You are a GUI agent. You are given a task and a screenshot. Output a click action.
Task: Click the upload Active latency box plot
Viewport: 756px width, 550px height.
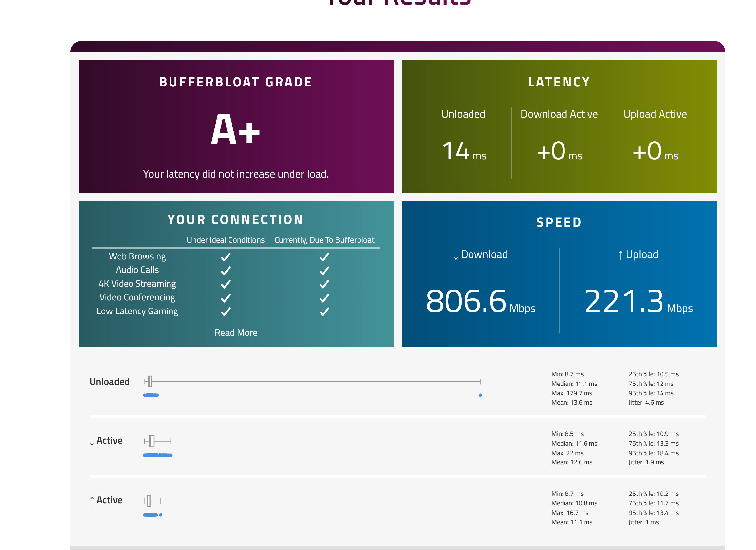click(x=149, y=501)
